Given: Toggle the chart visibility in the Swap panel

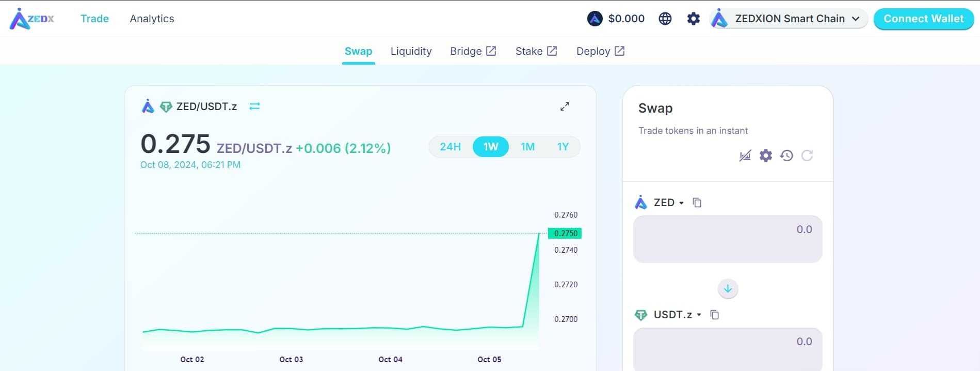Looking at the screenshot, I should tap(745, 156).
